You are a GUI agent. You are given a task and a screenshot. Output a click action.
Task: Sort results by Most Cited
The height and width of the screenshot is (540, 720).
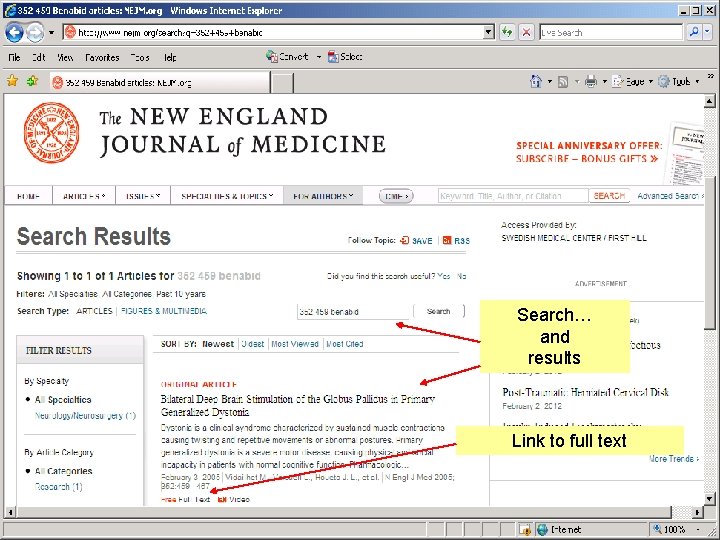(345, 344)
